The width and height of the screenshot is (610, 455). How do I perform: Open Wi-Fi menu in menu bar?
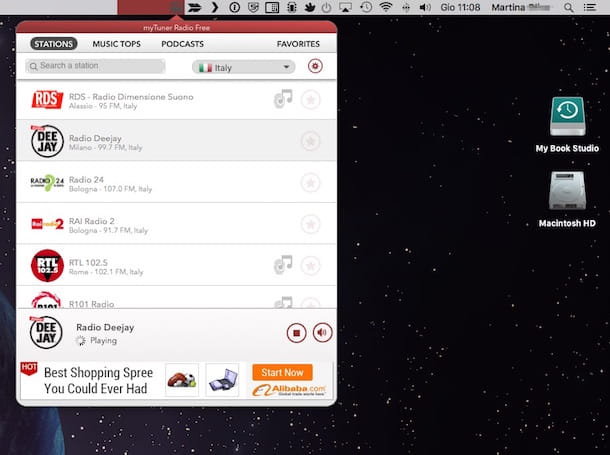click(386, 7)
